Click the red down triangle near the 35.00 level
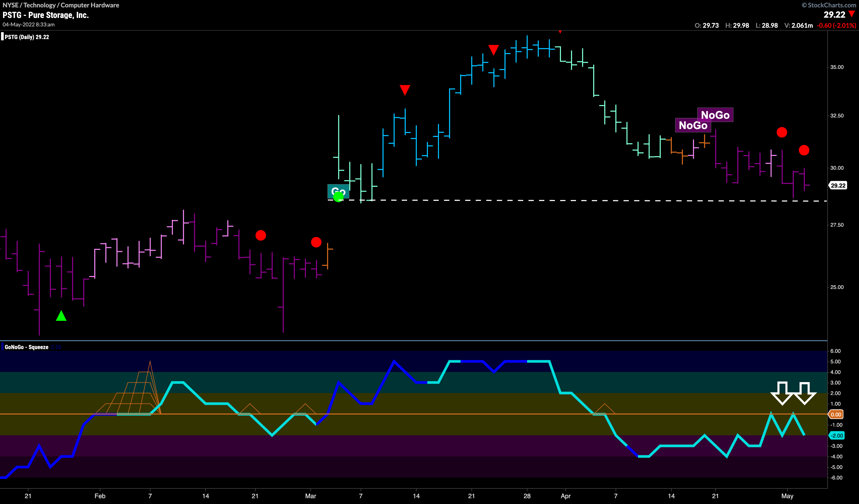The width and height of the screenshot is (859, 504). pyautogui.click(x=493, y=50)
